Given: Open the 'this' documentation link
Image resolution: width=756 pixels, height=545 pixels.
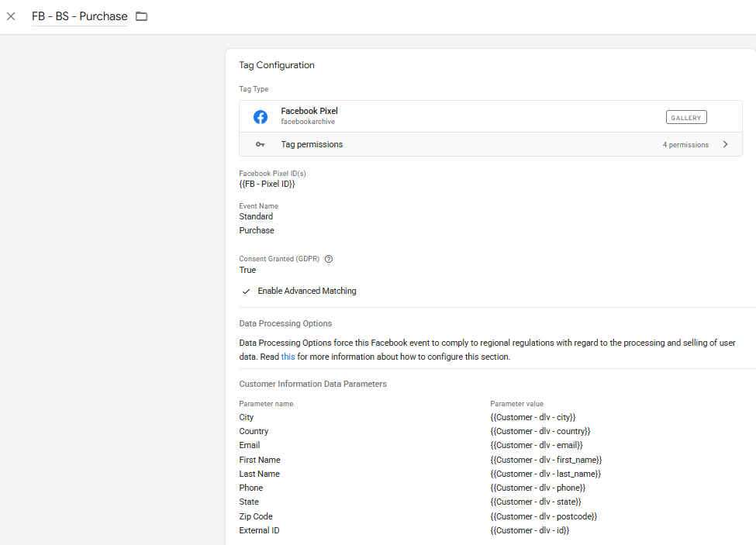Looking at the screenshot, I should (288, 357).
